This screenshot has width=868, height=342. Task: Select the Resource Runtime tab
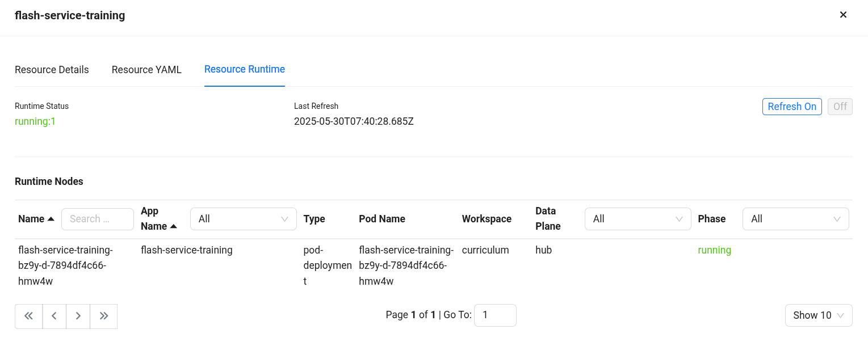244,69
